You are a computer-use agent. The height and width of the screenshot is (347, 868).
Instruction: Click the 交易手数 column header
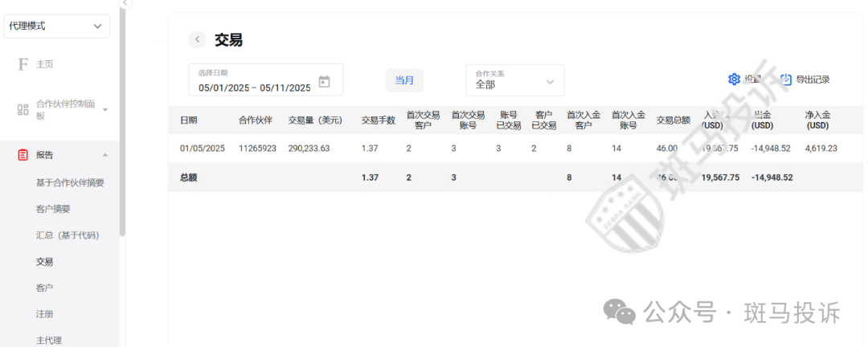click(x=379, y=120)
